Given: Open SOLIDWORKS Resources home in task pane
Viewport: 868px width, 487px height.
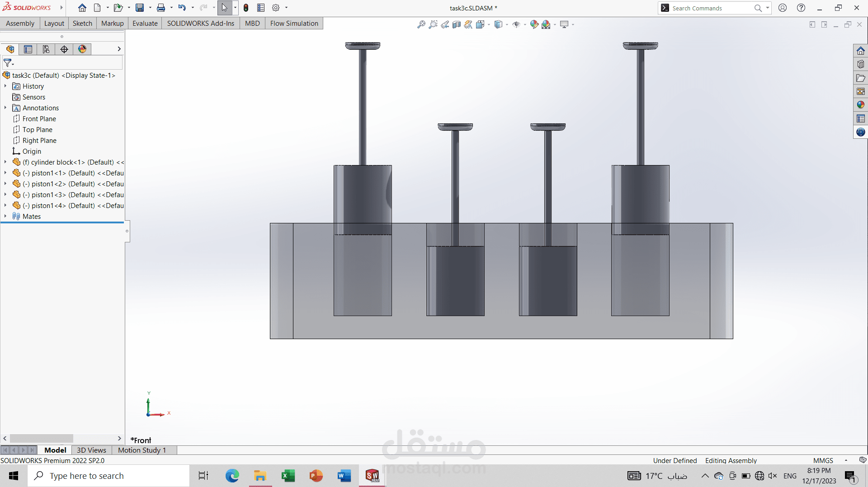Looking at the screenshot, I should [861, 51].
